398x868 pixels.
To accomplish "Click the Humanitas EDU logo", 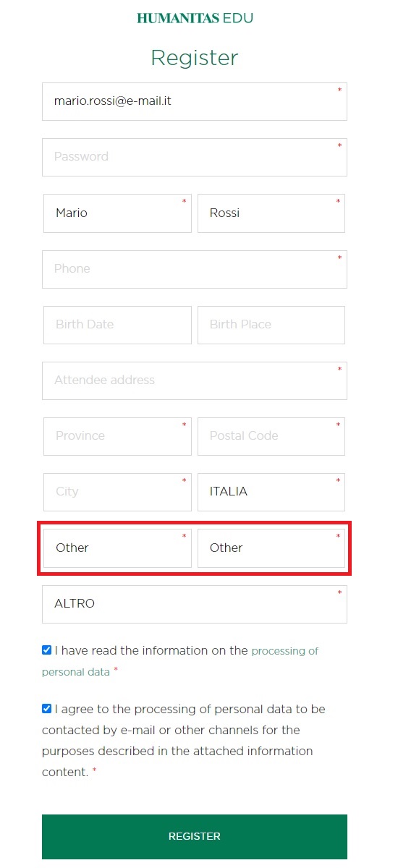I will coord(195,18).
